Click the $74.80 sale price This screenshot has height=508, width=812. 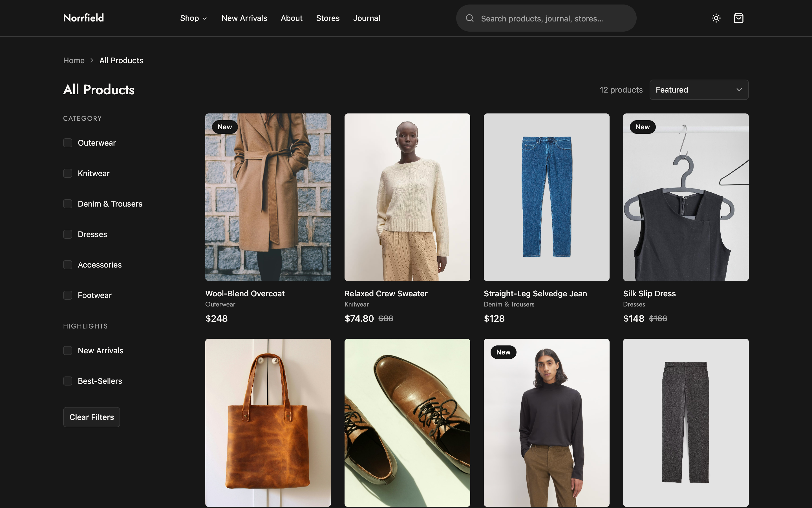[x=359, y=319]
